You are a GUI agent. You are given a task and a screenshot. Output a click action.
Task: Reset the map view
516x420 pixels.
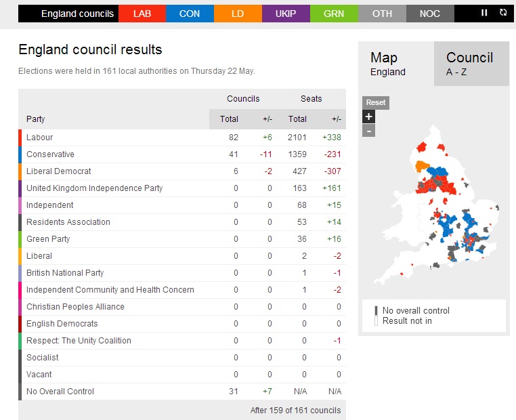click(x=375, y=103)
